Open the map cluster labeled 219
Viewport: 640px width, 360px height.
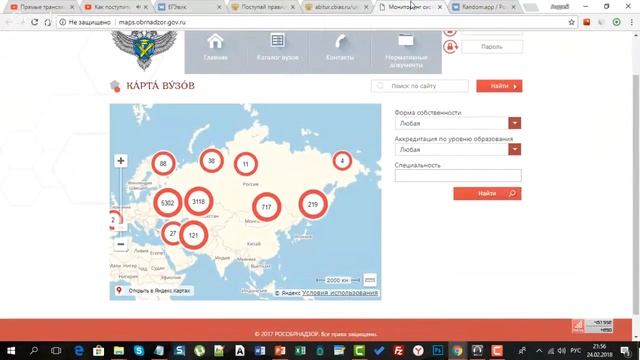pyautogui.click(x=313, y=204)
